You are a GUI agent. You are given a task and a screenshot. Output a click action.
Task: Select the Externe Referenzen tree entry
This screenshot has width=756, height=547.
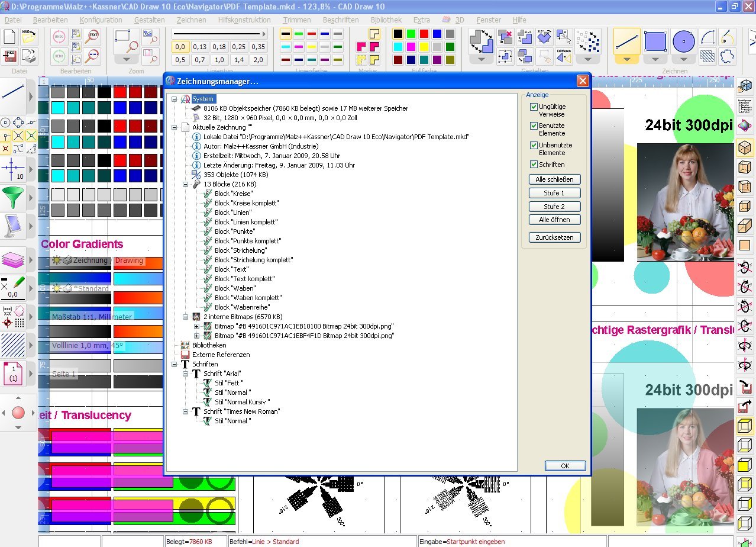(x=221, y=355)
